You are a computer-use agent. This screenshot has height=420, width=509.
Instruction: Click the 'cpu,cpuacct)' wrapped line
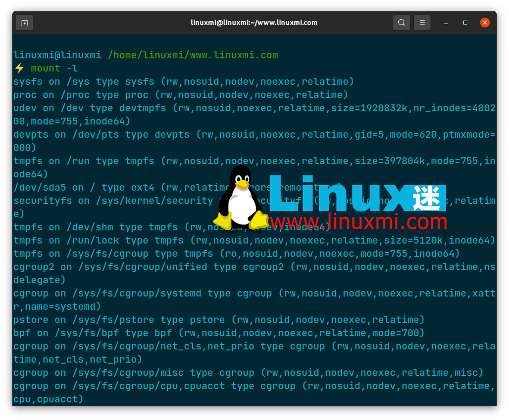tap(49, 399)
